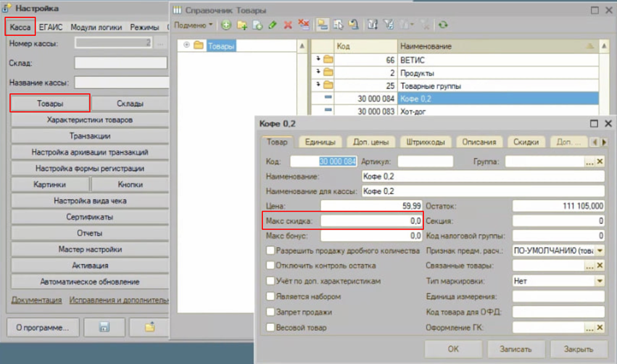
Task: Tick Учёт по доп. характеристикам checkbox
Action: (x=270, y=281)
